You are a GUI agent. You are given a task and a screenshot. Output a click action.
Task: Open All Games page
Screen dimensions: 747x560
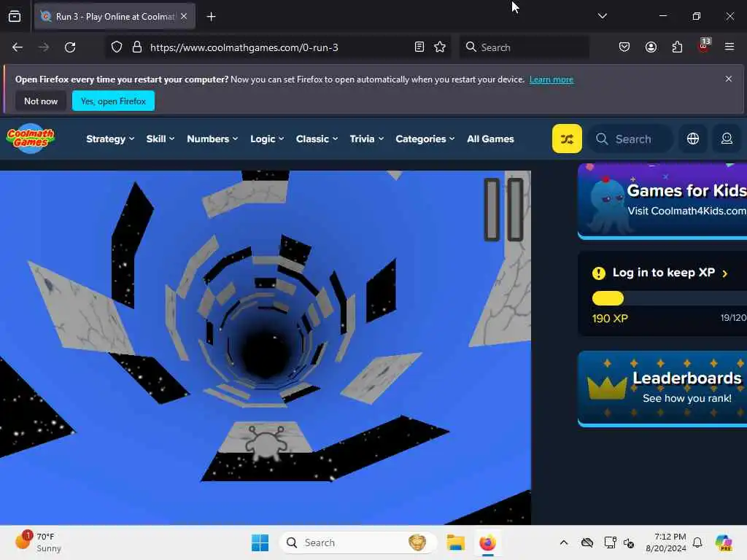point(490,139)
